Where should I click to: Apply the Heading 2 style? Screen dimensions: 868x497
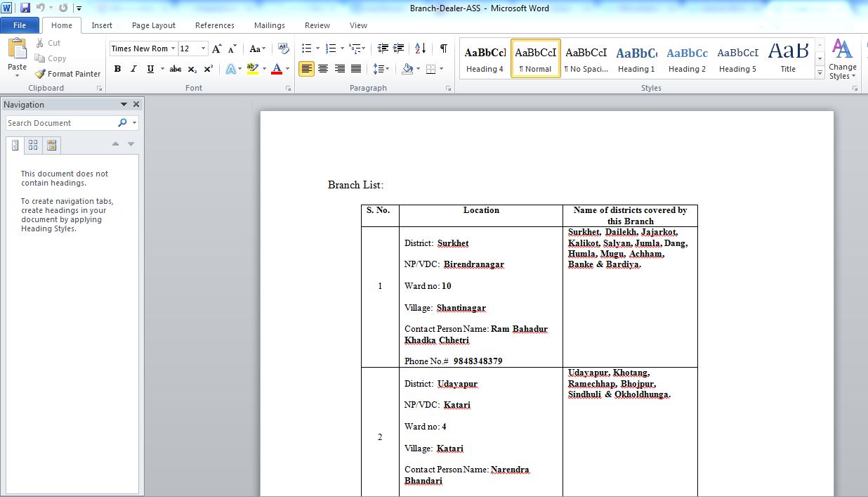click(687, 58)
